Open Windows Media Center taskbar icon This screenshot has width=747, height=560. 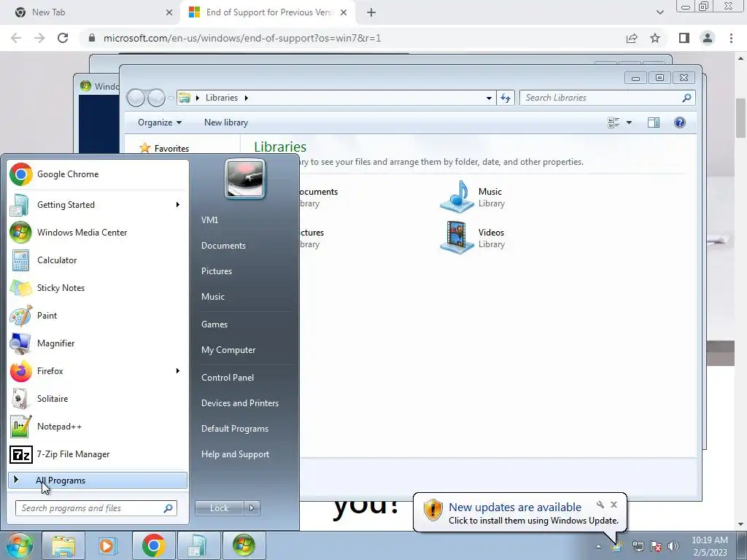pyautogui.click(x=244, y=545)
